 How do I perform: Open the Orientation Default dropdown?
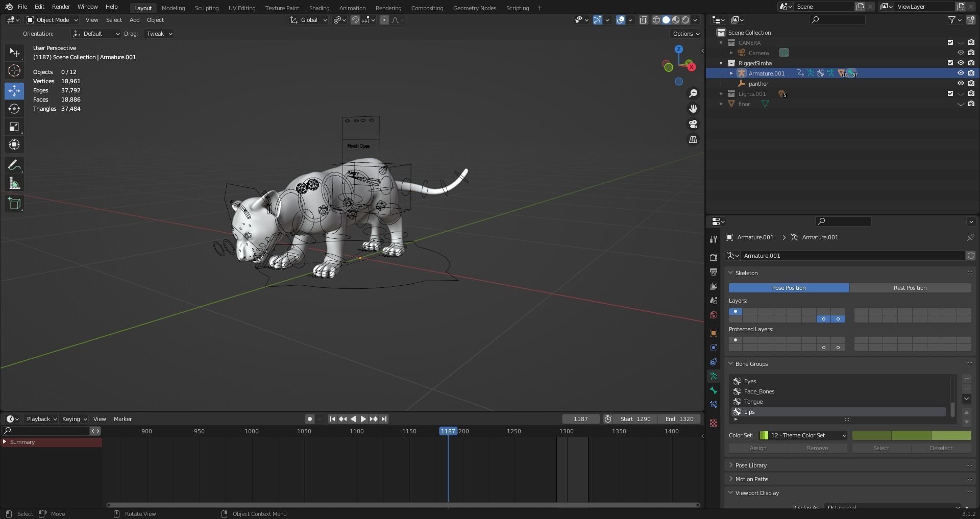pos(96,34)
